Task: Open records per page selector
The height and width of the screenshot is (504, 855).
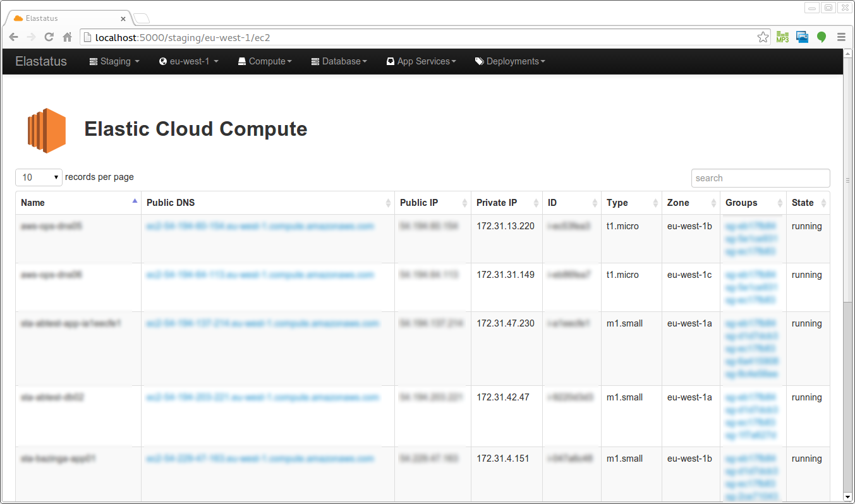Action: coord(39,177)
